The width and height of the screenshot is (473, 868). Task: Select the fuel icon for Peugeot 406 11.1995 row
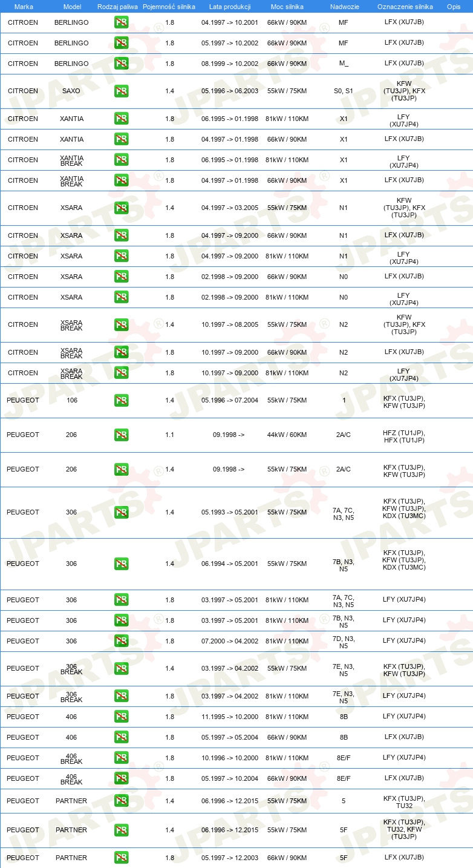121,717
